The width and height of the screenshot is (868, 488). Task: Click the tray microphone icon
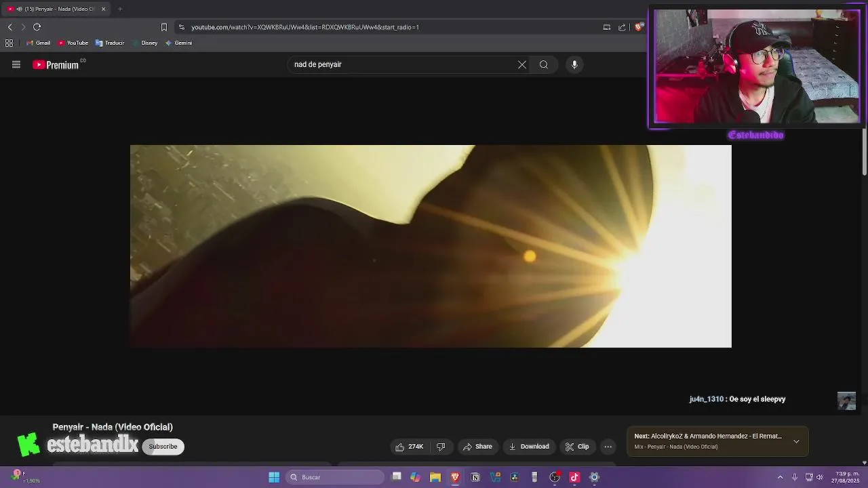794,477
